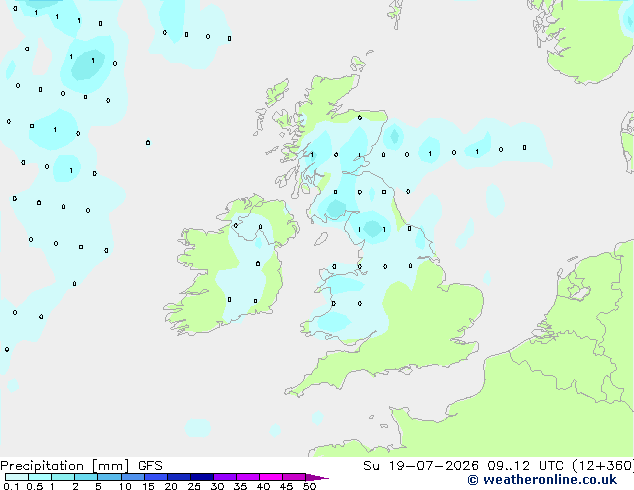
Task: Click the 15–20 mm legend swatch
Action: coord(156,477)
